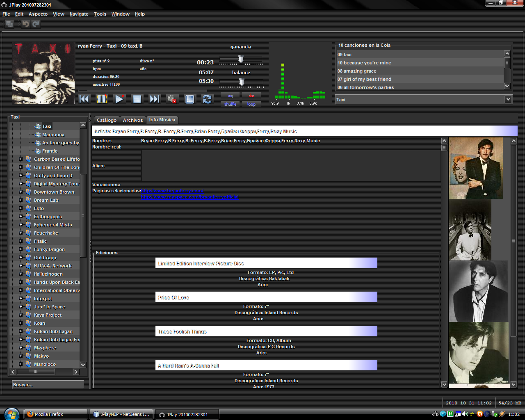Click the Bryan Ferry photo with Marilyn painting
This screenshot has height=420, width=525.
476,168
